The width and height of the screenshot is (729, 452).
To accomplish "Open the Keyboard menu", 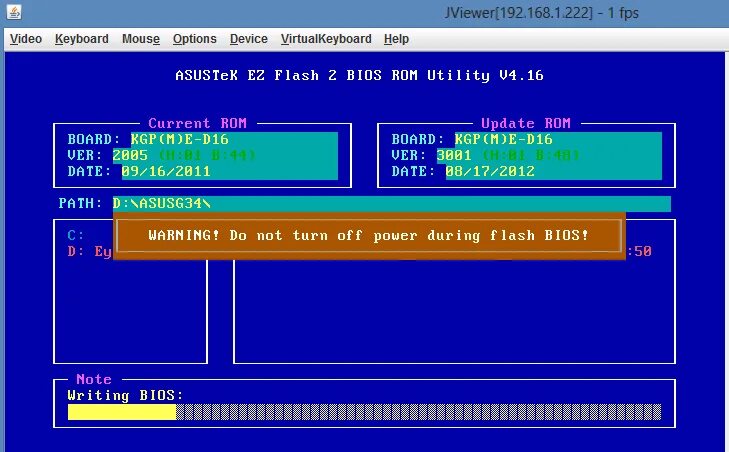I will 81,39.
